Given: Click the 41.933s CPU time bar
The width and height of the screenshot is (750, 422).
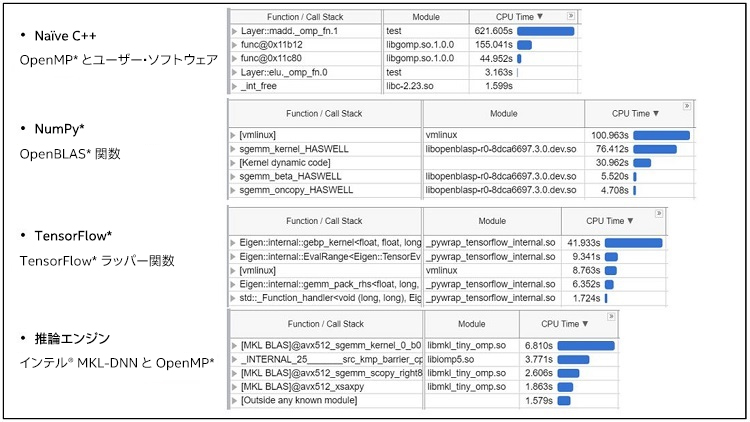Looking at the screenshot, I should click(x=634, y=243).
